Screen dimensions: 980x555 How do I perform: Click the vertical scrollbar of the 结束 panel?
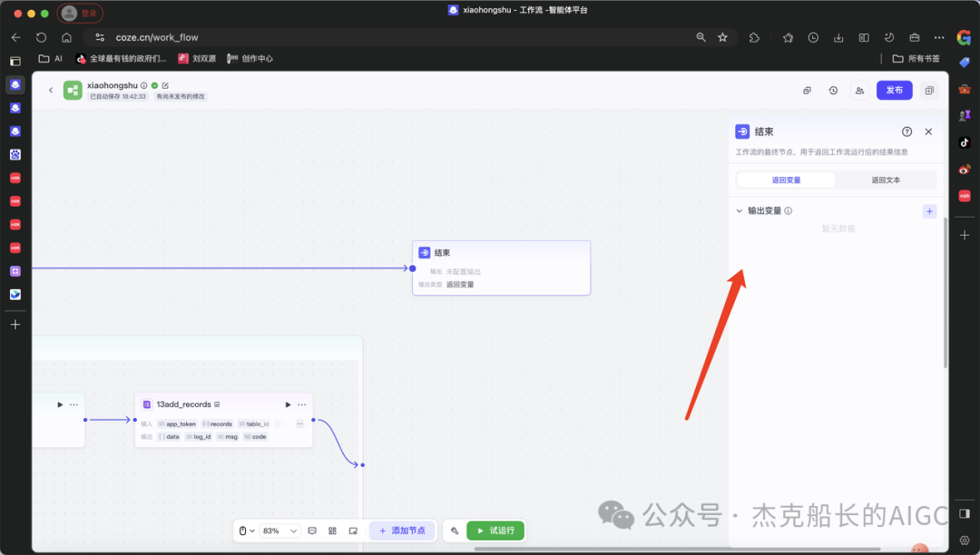945,292
